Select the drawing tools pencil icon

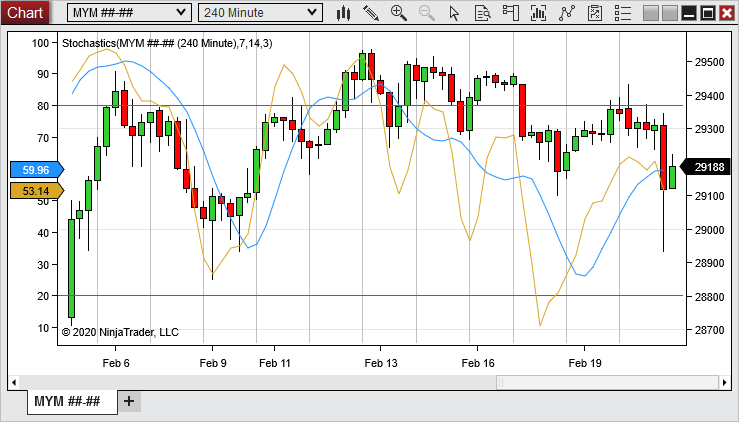(371, 13)
